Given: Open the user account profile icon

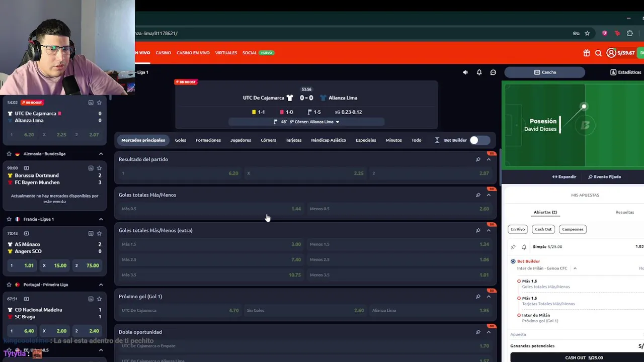Looking at the screenshot, I should click(611, 53).
